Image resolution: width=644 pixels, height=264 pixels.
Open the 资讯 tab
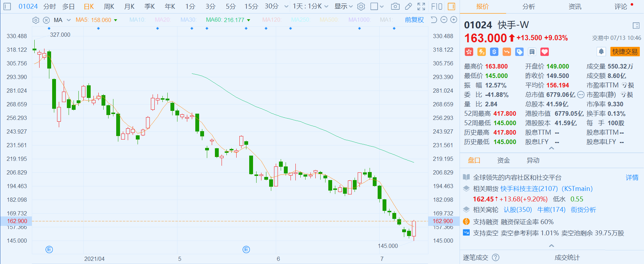point(575,7)
